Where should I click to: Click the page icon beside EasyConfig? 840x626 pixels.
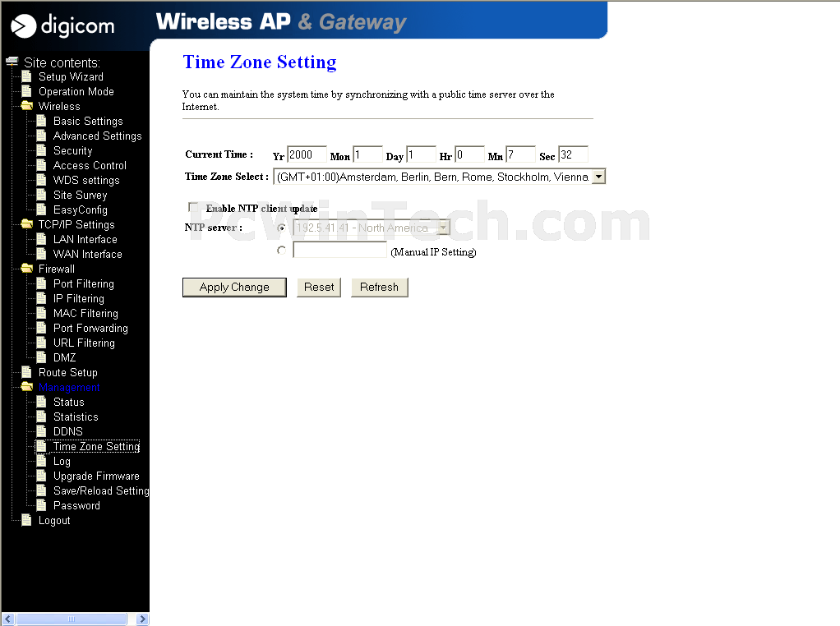point(41,210)
